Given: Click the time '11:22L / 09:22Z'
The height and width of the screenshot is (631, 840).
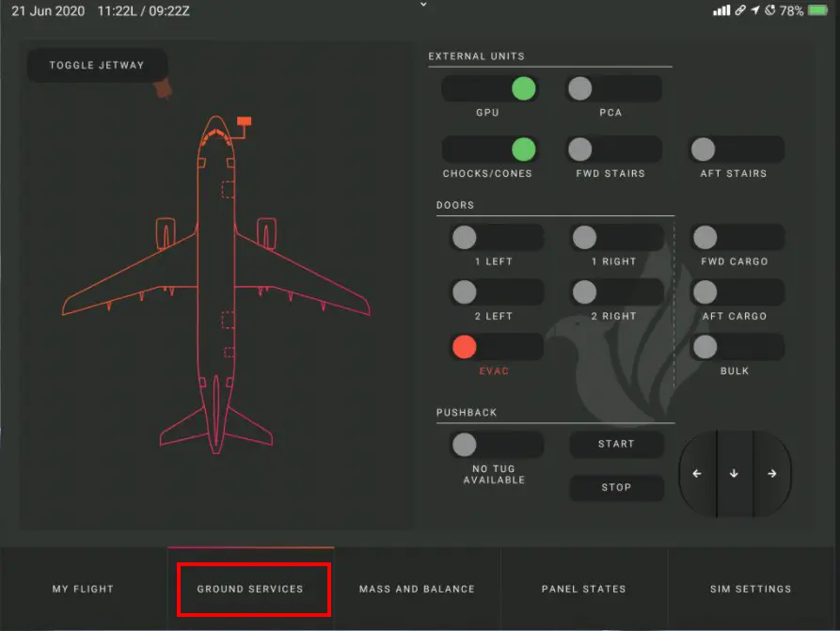Looking at the screenshot, I should coord(144,10).
